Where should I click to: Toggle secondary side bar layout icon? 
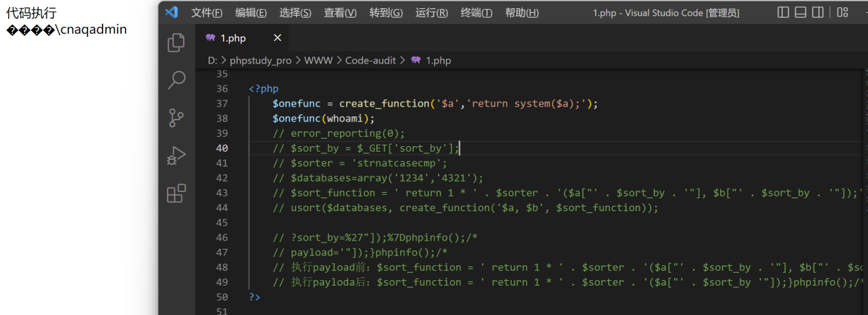click(x=817, y=12)
